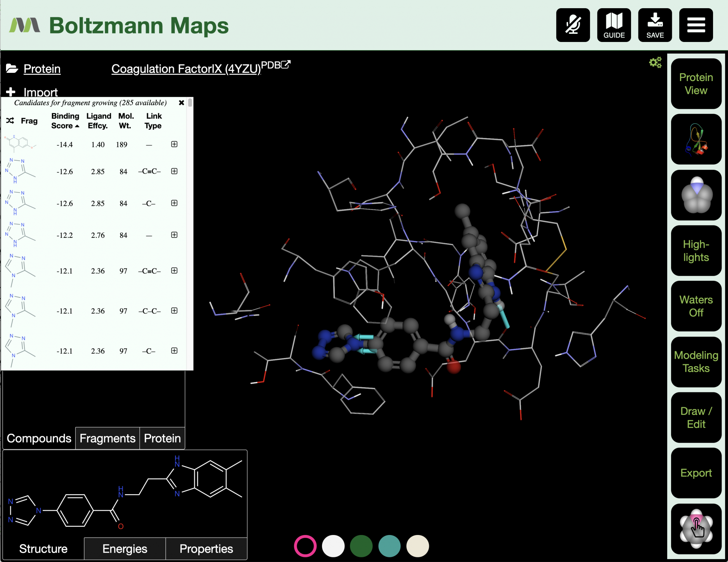Viewport: 728px width, 562px height.
Task: Toggle the Protein View panel
Action: tap(696, 84)
